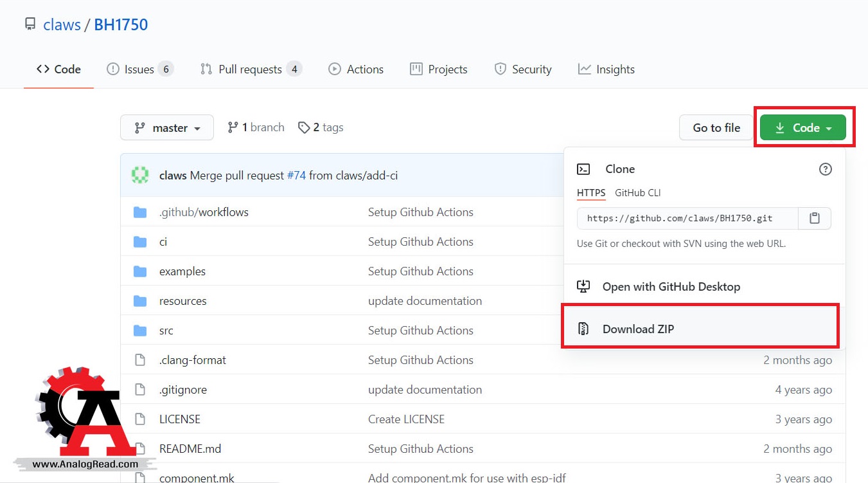The width and height of the screenshot is (868, 483).
Task: Click the file icon next to .clang-format
Action: [140, 360]
